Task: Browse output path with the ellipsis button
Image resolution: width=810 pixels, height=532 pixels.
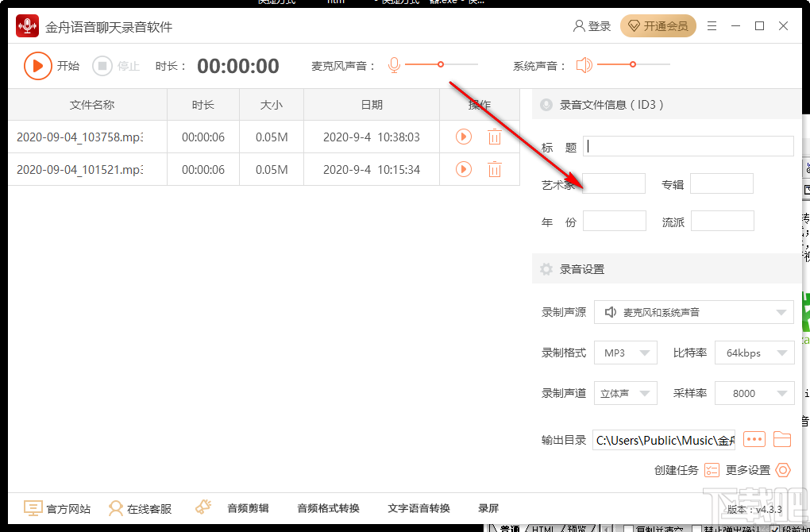Action: pos(753,439)
